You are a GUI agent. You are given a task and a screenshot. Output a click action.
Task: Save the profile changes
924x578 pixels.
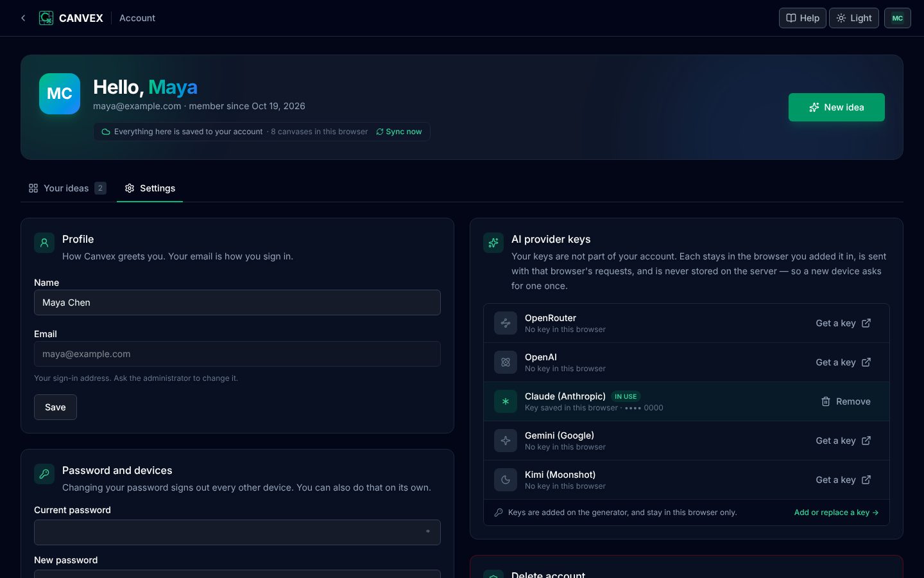(55, 407)
